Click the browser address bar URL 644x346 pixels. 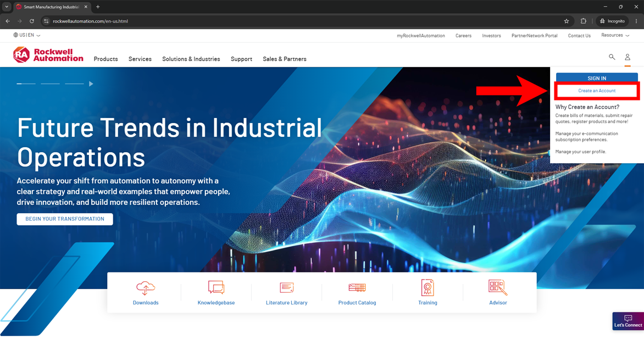click(x=90, y=21)
